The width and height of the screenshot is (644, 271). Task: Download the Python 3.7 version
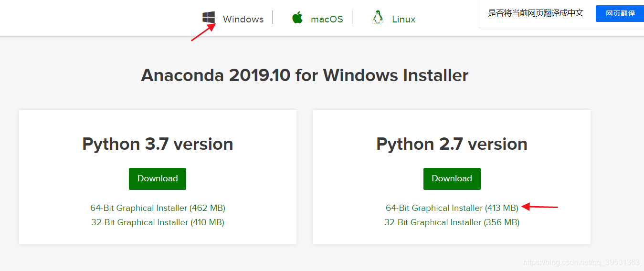coord(158,178)
